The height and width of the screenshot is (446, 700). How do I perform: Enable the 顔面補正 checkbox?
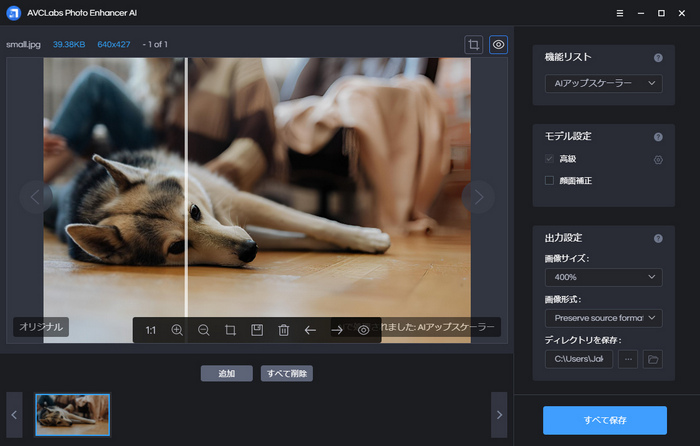click(550, 180)
